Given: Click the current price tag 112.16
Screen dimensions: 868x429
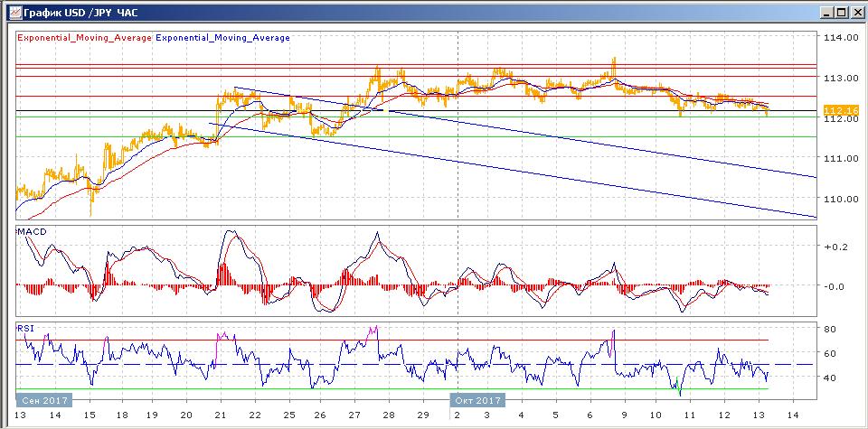Looking at the screenshot, I should [x=840, y=110].
